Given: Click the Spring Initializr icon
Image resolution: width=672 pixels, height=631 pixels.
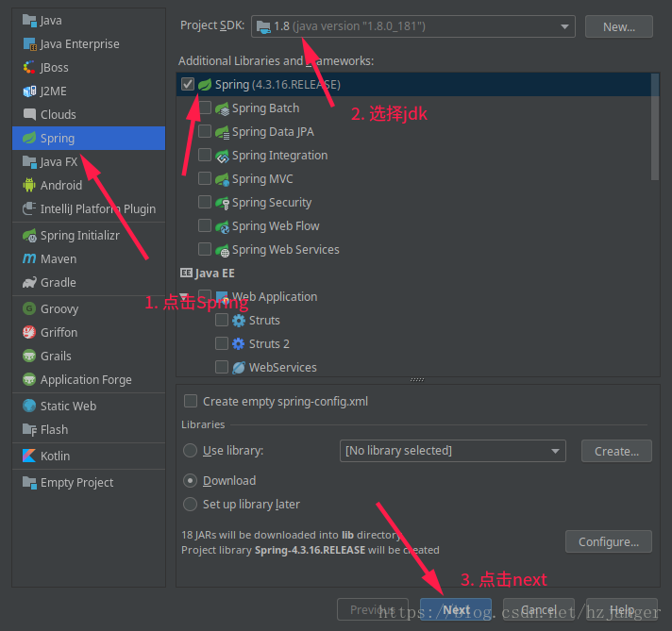Looking at the screenshot, I should click(x=29, y=235).
